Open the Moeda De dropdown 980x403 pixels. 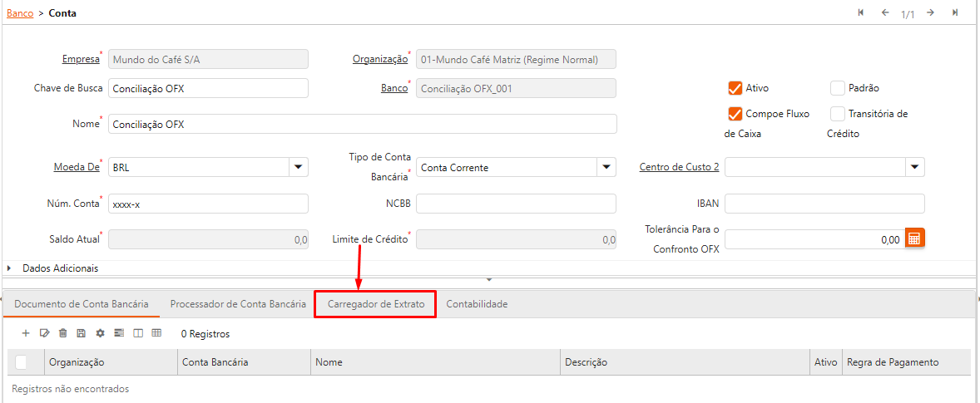click(298, 167)
